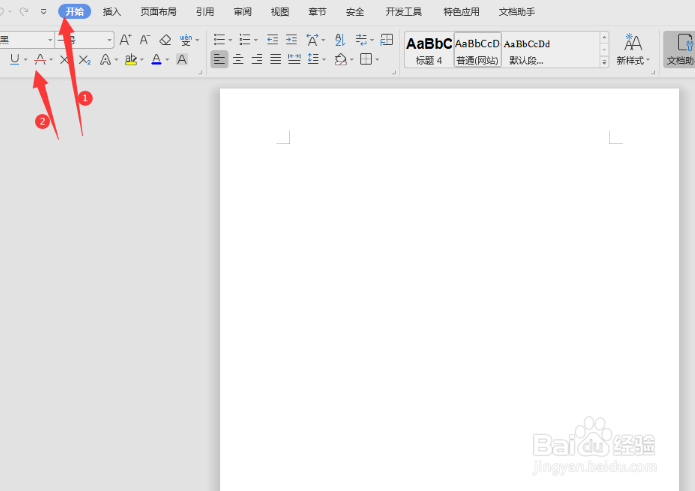The height and width of the screenshot is (491, 695).
Task: Click the Redo arrow in the quick access toolbar
Action: (24, 12)
